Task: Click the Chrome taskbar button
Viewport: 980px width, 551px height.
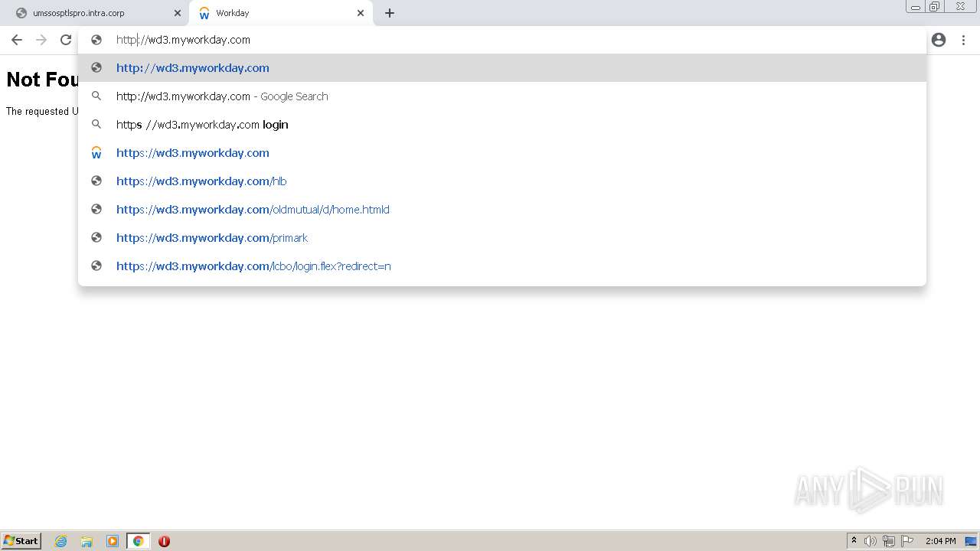Action: pos(139,541)
